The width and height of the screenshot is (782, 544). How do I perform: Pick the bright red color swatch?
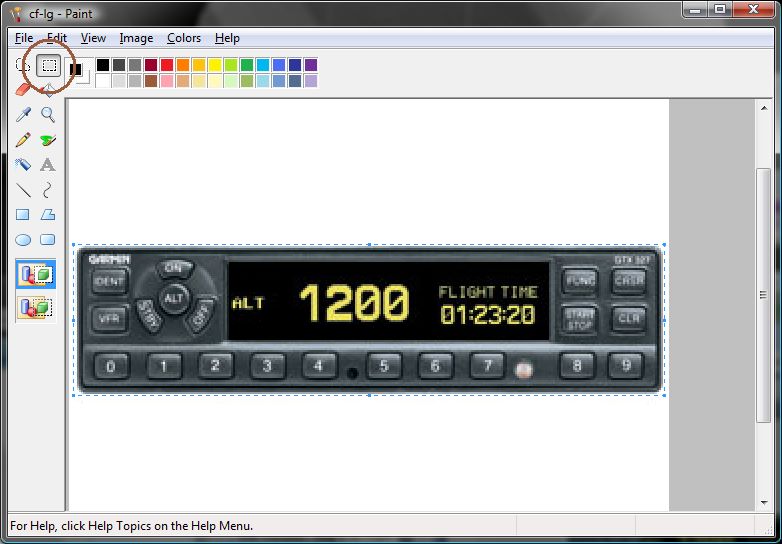pos(167,65)
